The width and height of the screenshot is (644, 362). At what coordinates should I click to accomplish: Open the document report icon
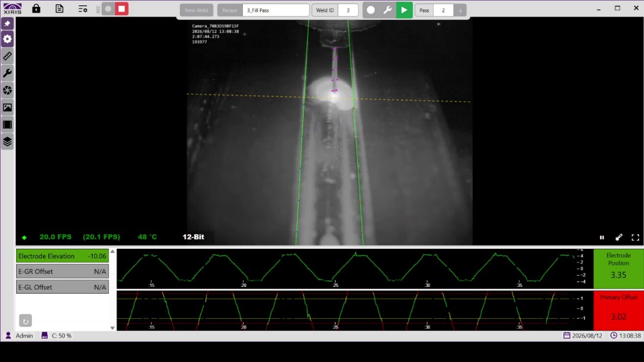coord(59,8)
